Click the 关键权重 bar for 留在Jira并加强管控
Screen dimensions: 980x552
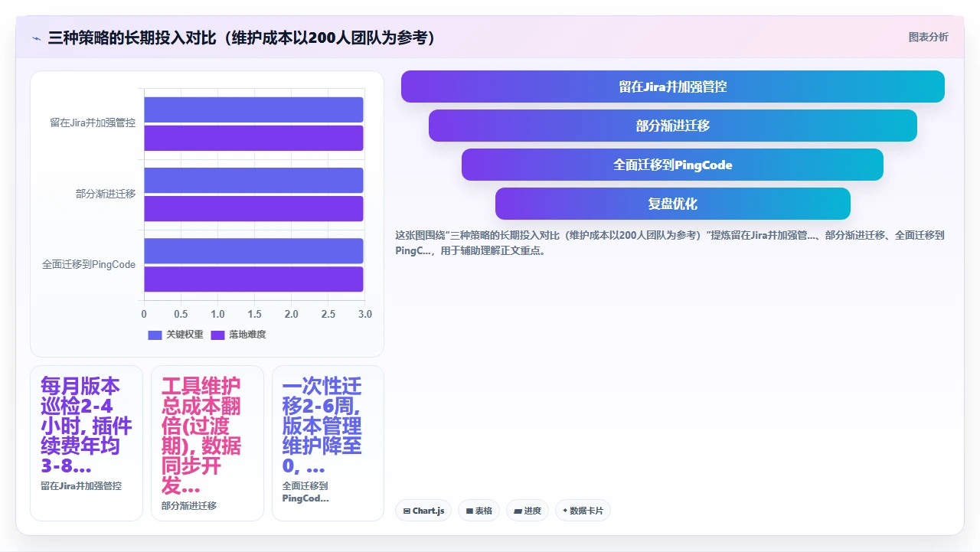click(253, 109)
